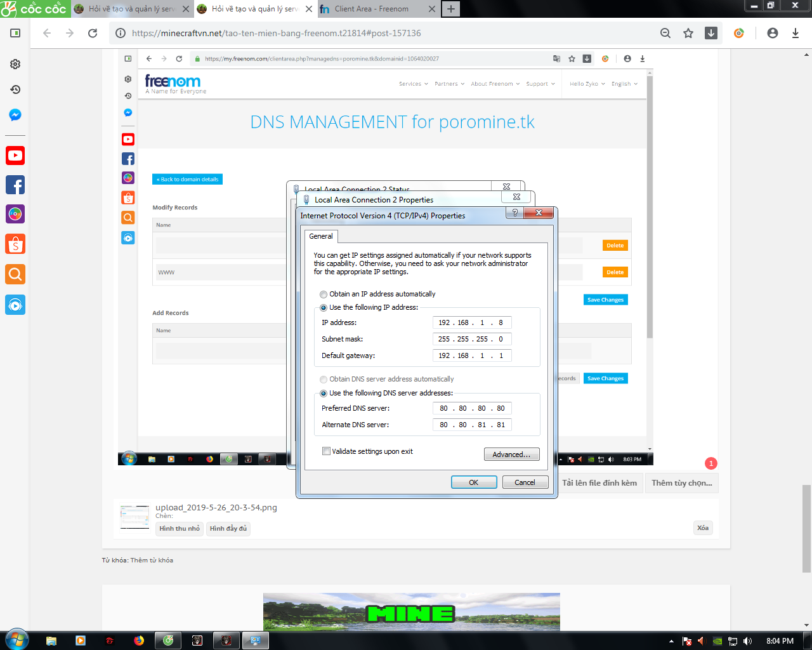View site information icon in address bar

121,33
